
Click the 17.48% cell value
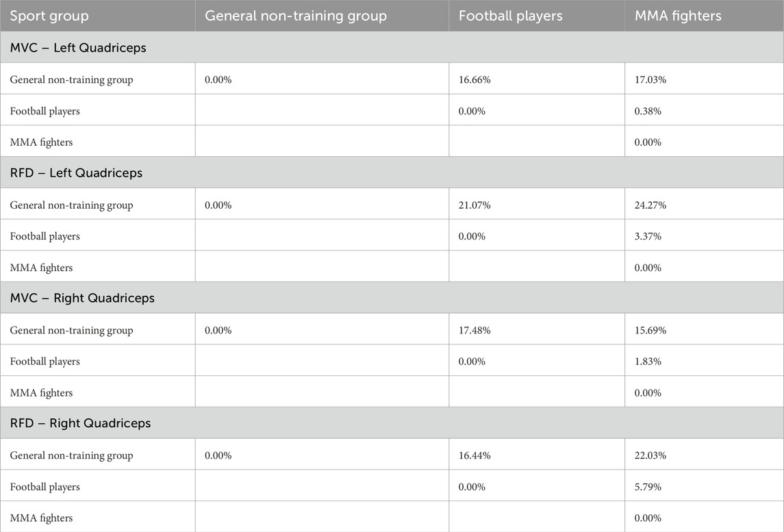pyautogui.click(x=475, y=330)
